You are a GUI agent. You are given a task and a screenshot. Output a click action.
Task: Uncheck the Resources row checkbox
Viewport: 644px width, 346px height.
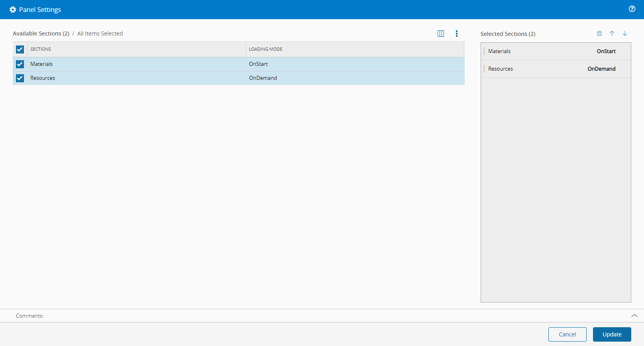point(20,78)
